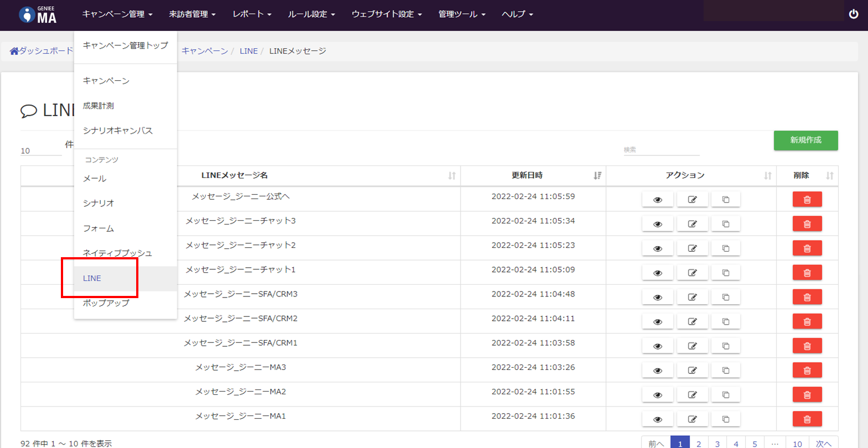This screenshot has height=448, width=868.
Task: Edit メッセージ_ジーニーSFA/CRM3 row
Action: (x=692, y=297)
